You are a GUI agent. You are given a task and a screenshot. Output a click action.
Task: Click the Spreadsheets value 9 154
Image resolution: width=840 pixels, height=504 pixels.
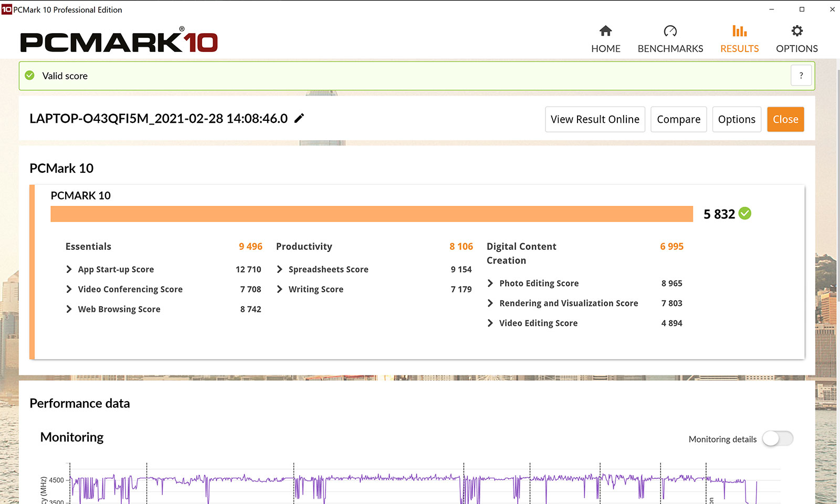point(461,269)
